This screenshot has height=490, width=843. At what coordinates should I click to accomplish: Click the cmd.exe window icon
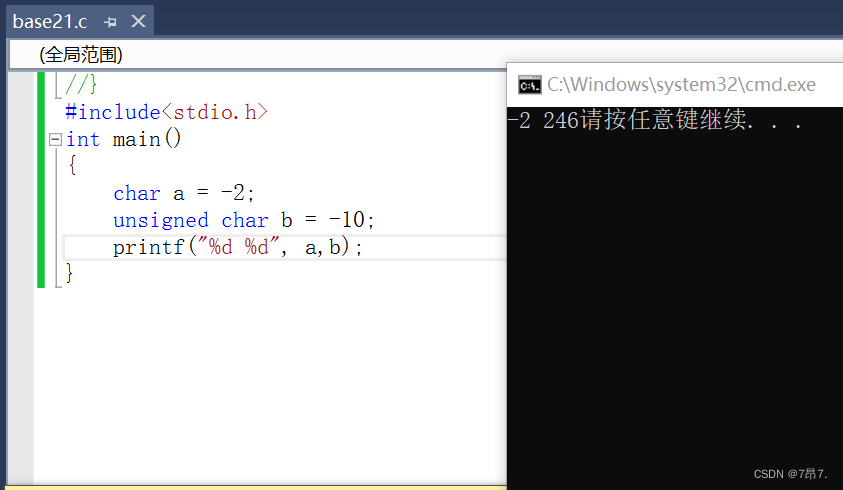click(528, 85)
